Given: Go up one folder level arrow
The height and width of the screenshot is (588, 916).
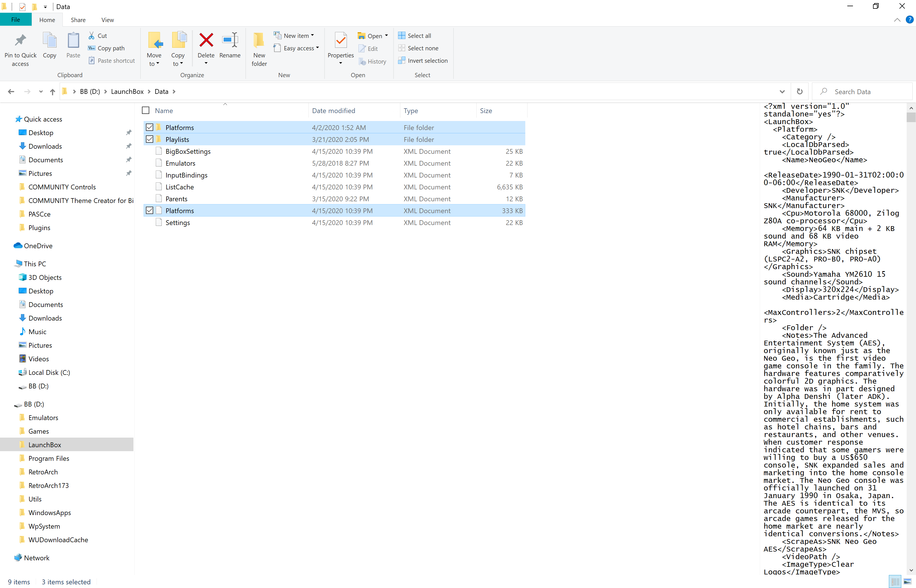Looking at the screenshot, I should [x=53, y=92].
